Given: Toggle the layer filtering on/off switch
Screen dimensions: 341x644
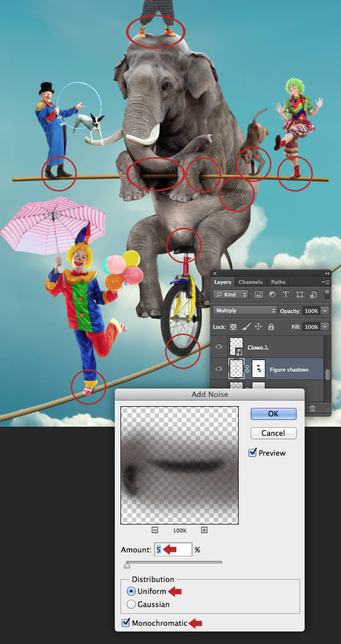Looking at the screenshot, I should point(327,295).
